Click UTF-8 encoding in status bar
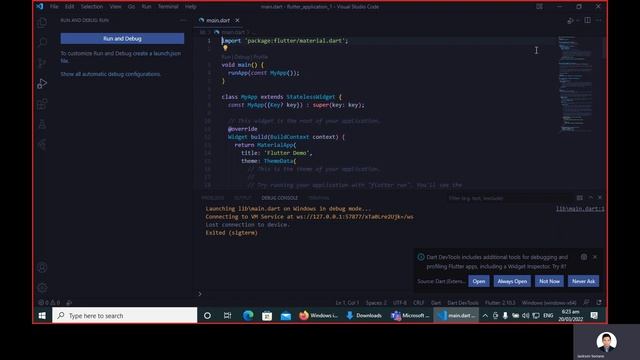This screenshot has height=360, width=640. (x=400, y=303)
